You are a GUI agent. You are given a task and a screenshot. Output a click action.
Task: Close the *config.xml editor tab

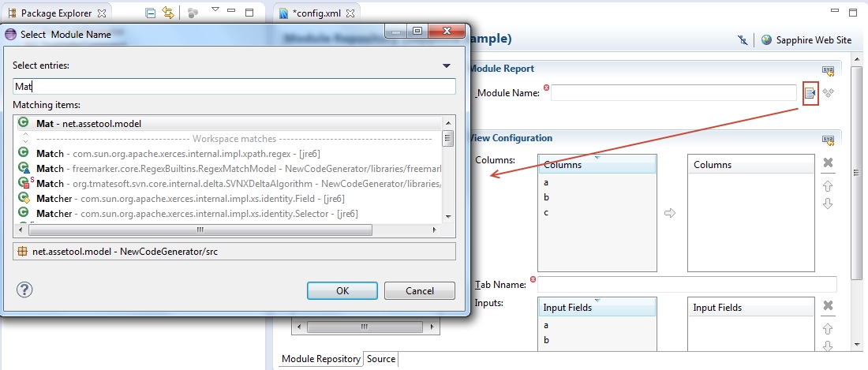350,13
